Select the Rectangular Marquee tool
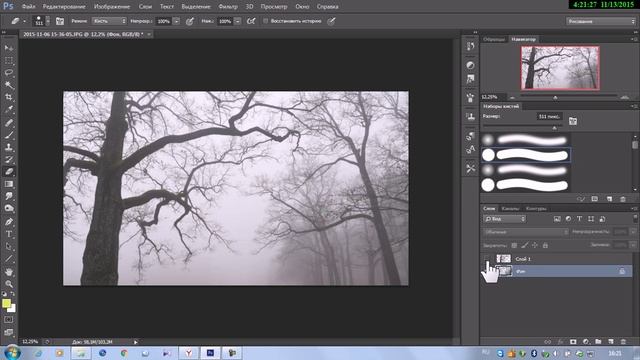 click(x=9, y=60)
